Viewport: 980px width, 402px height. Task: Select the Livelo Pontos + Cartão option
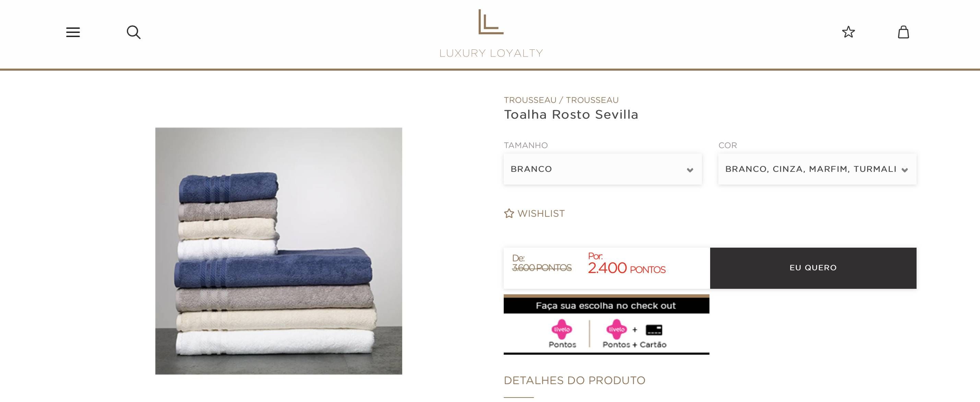pos(634,334)
